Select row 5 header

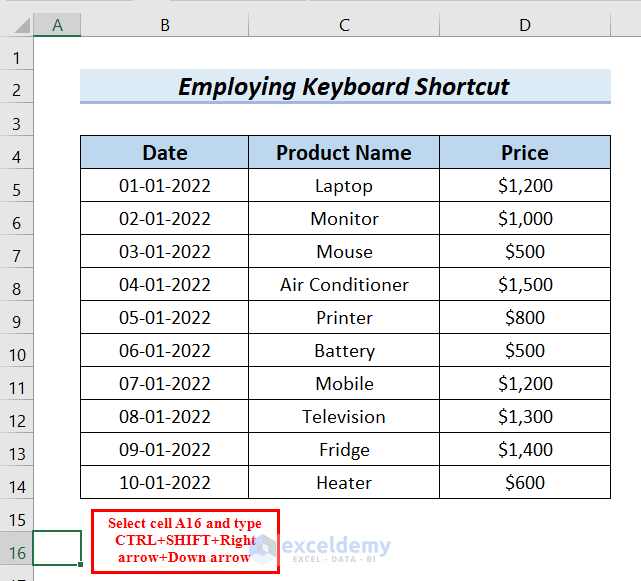[x=16, y=185]
